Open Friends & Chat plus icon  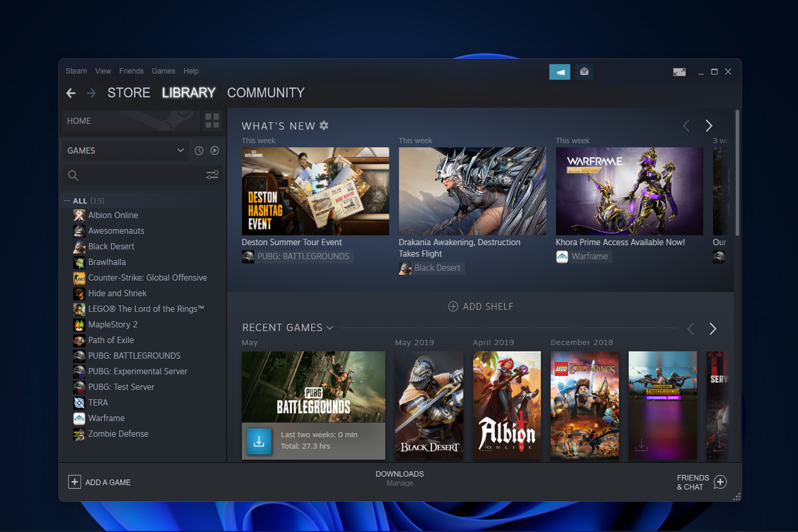click(720, 482)
